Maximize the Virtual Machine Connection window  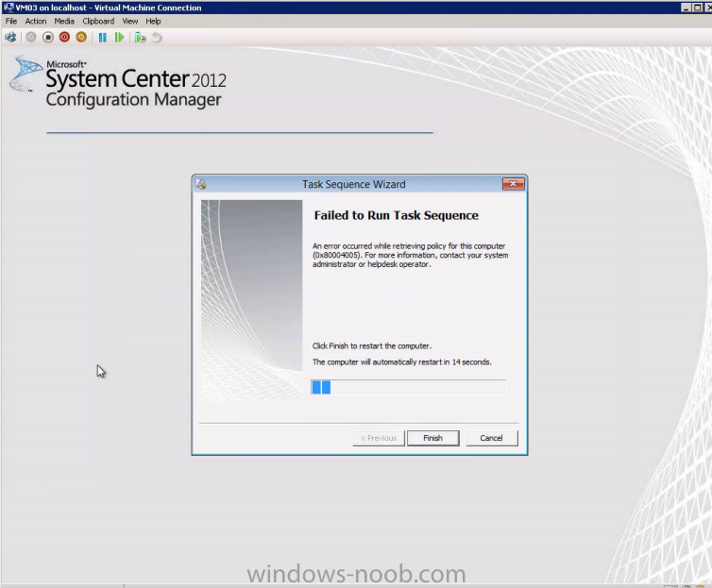[x=697, y=8]
